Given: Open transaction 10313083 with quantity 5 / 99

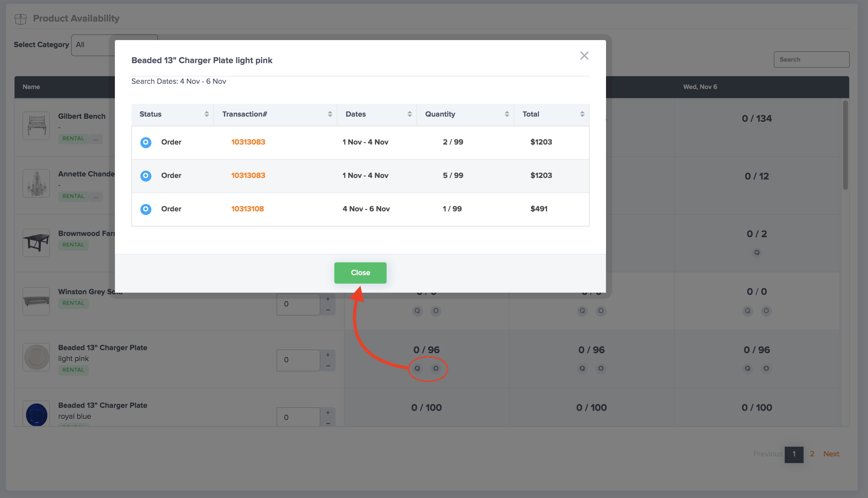Looking at the screenshot, I should pyautogui.click(x=248, y=176).
